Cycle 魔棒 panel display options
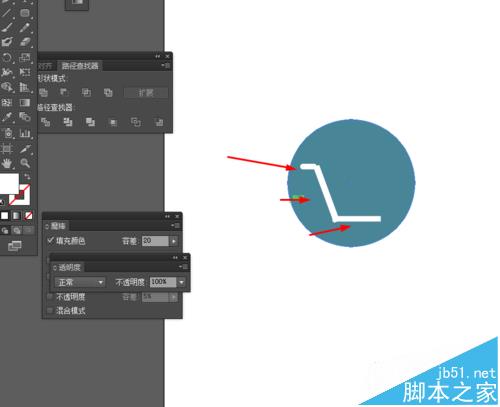This screenshot has height=407, width=500. pyautogui.click(x=47, y=226)
